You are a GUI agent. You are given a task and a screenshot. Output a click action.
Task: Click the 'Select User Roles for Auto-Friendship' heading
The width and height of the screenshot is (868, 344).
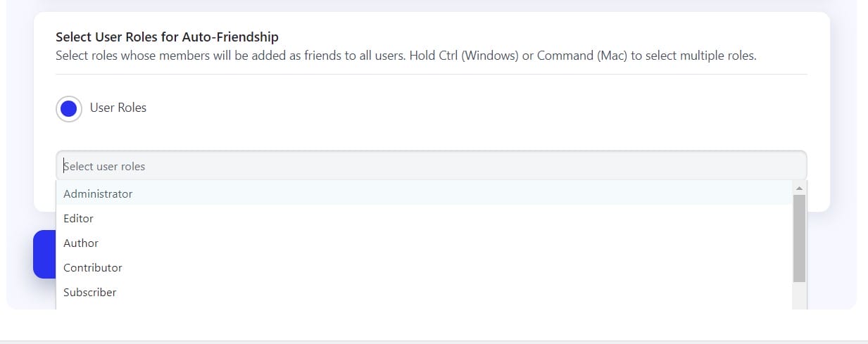click(167, 37)
